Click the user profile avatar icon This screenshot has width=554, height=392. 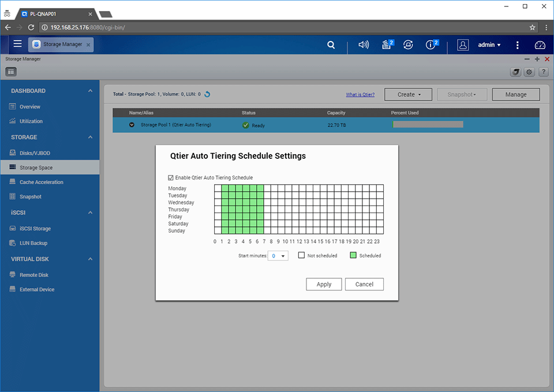pos(463,45)
